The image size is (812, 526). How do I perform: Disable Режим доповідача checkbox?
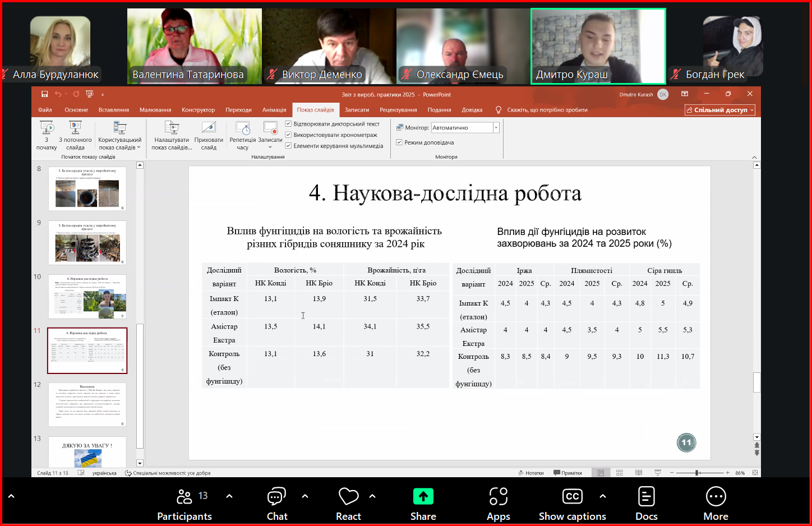pyautogui.click(x=399, y=142)
